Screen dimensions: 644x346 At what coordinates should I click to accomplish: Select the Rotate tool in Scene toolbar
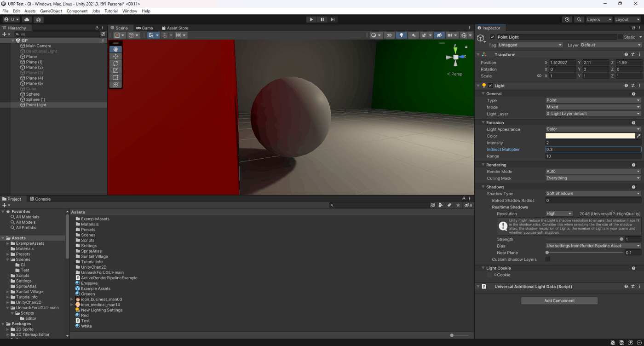pyautogui.click(x=116, y=63)
